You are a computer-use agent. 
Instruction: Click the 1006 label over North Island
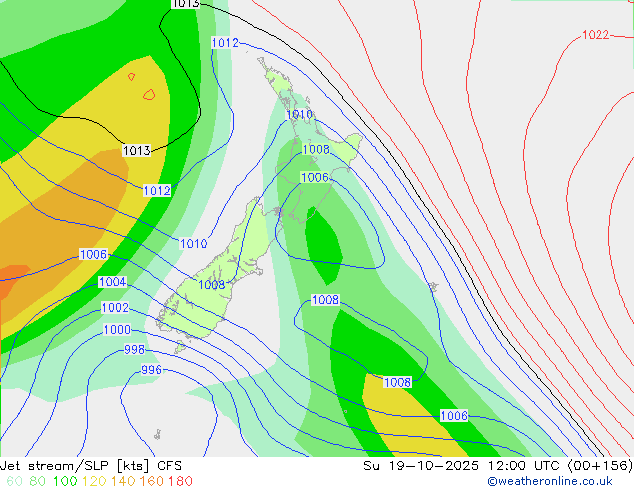tap(315, 177)
